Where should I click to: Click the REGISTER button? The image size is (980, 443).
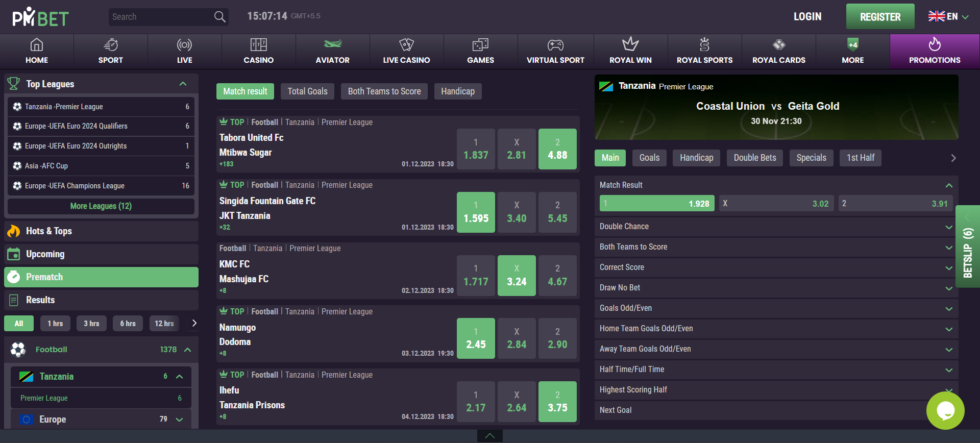pyautogui.click(x=880, y=17)
